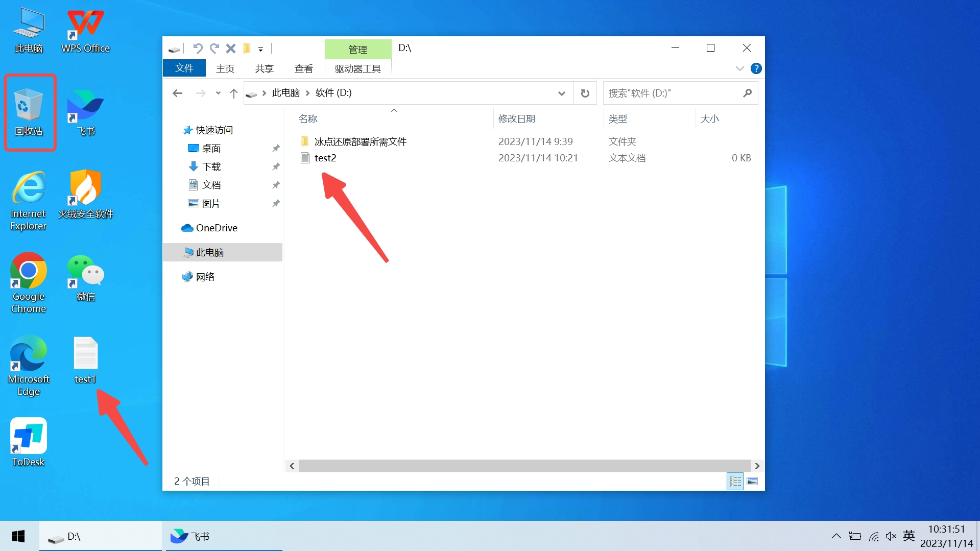
Task: Select 此电脑 in the navigation pane
Action: (223, 252)
